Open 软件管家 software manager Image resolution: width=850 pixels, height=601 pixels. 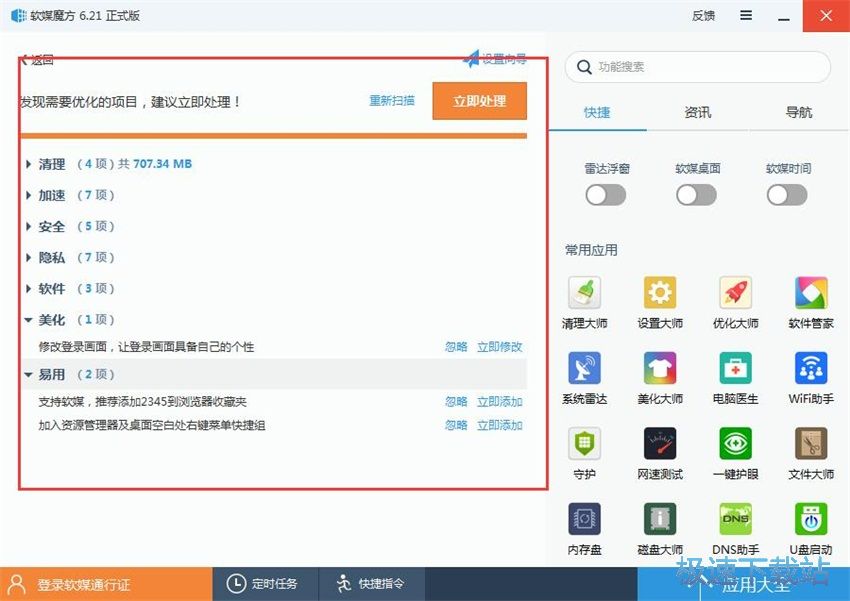pos(811,293)
